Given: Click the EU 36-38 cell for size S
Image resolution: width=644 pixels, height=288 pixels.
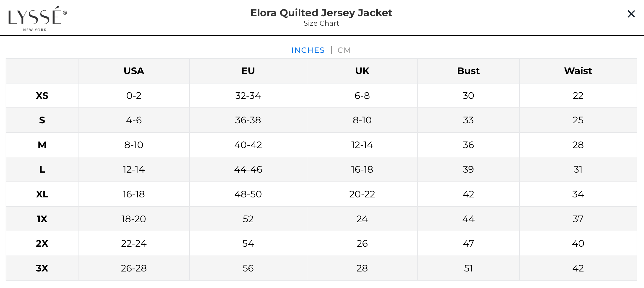Looking at the screenshot, I should [x=248, y=120].
